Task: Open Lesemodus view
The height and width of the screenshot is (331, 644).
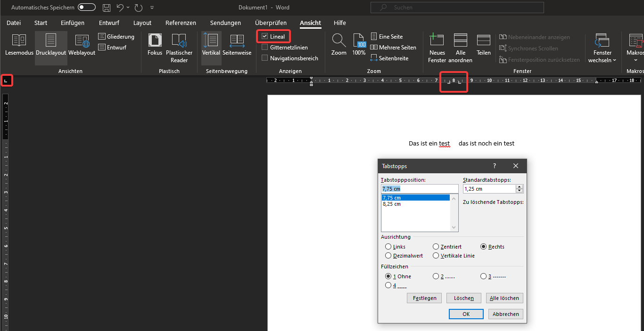Action: coord(19,46)
